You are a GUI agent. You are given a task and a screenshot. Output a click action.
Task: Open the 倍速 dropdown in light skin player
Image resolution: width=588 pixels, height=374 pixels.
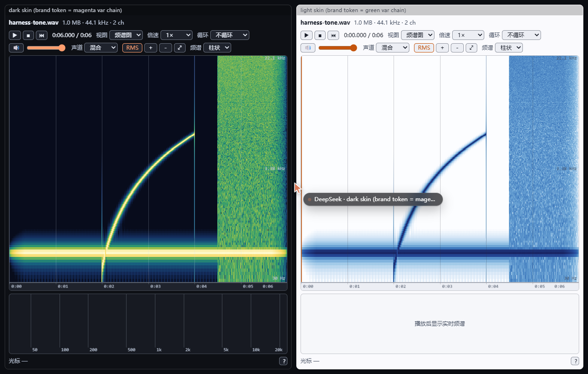click(468, 35)
